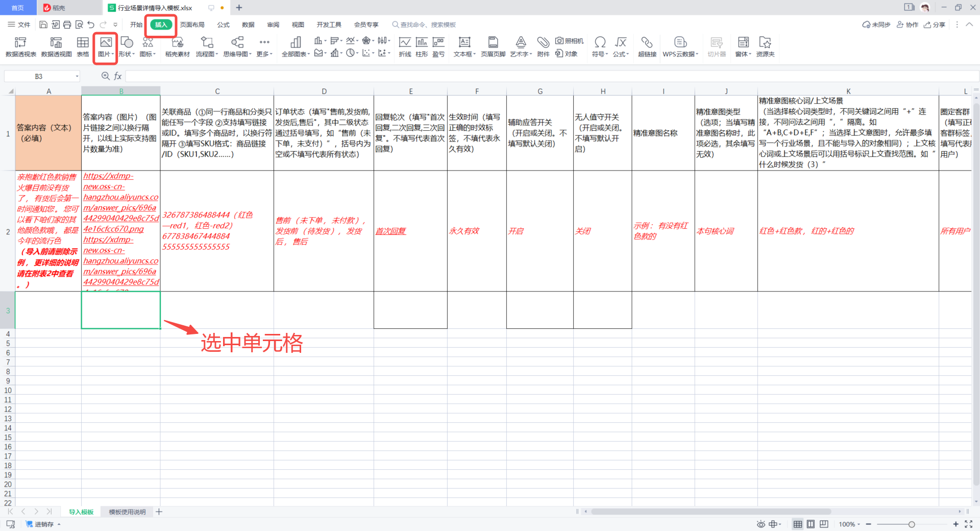Zoom out with the minus button
Image resolution: width=980 pixels, height=531 pixels.
(869, 524)
